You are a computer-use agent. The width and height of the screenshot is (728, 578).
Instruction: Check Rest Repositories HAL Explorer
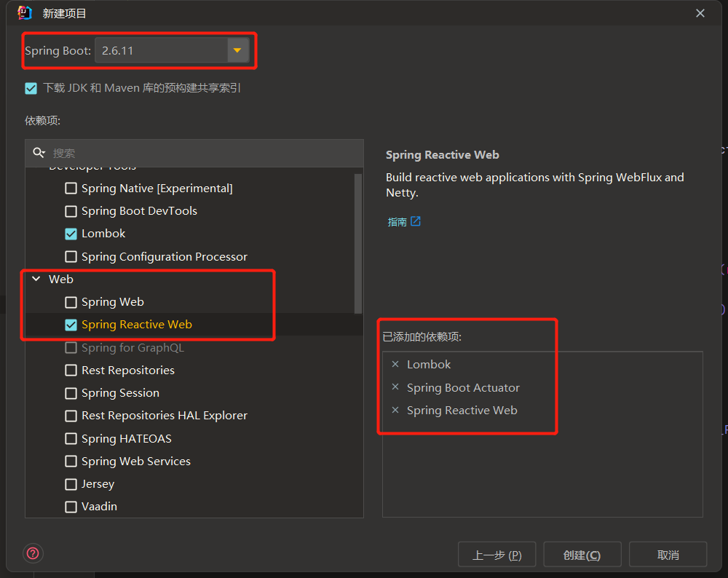71,416
